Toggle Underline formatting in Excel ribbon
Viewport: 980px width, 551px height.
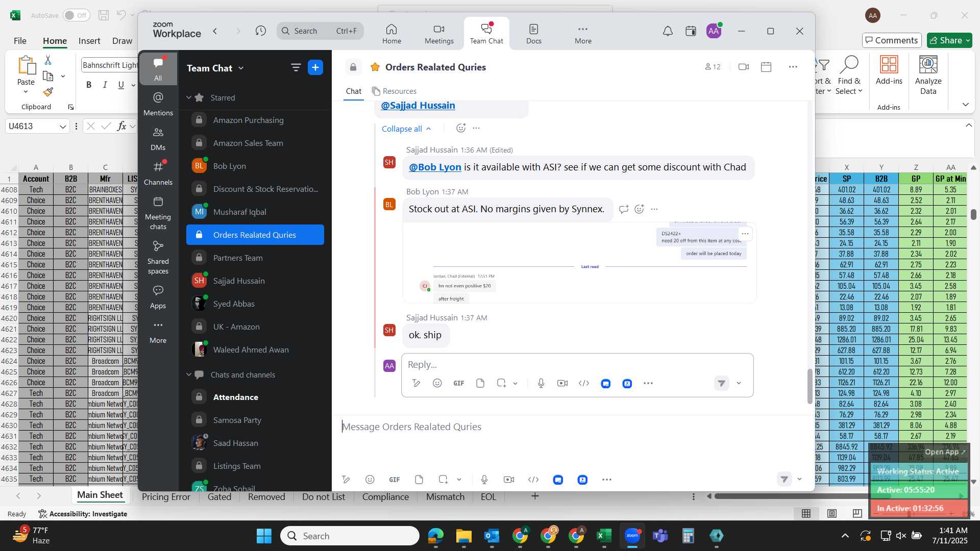coord(121,85)
